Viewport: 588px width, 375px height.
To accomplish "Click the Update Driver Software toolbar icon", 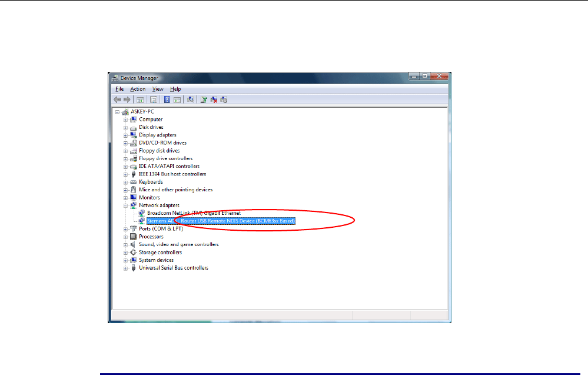I will [x=204, y=99].
